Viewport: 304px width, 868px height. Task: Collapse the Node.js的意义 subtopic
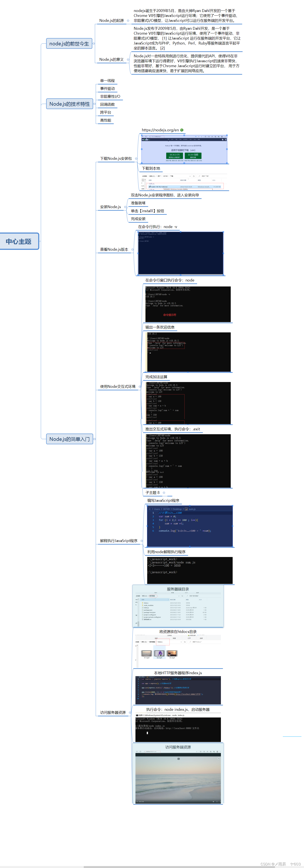coord(128,60)
